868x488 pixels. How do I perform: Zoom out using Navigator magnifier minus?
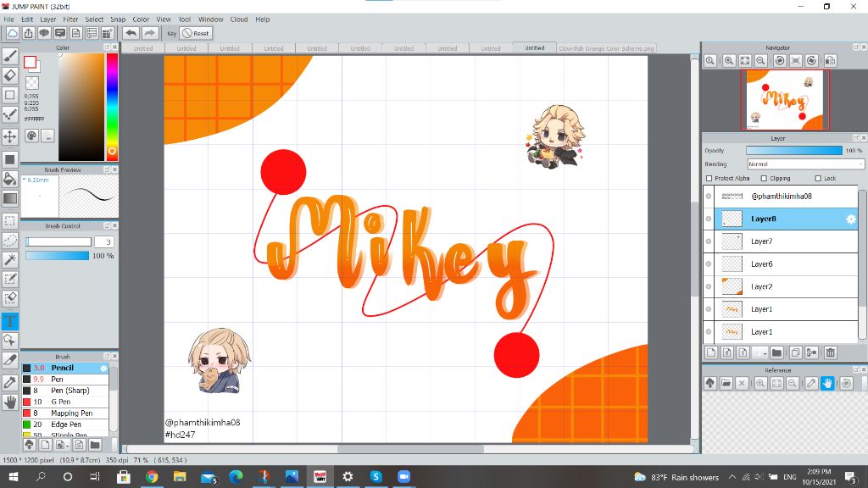point(761,61)
